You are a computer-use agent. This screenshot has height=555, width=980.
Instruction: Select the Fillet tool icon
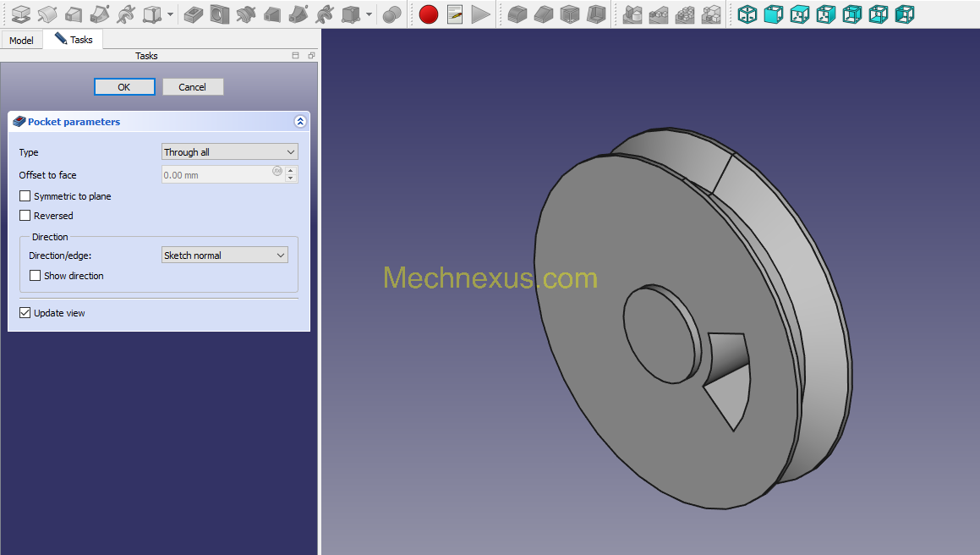click(x=517, y=14)
